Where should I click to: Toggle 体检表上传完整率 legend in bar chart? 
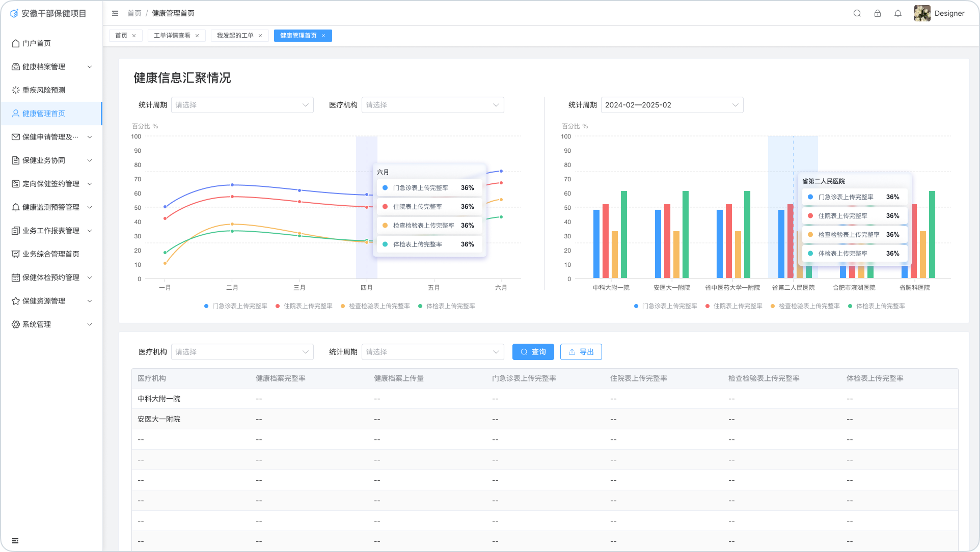877,306
